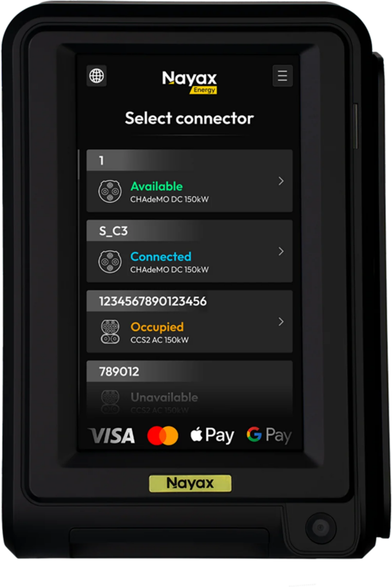Open the hamburger menu

click(x=283, y=76)
